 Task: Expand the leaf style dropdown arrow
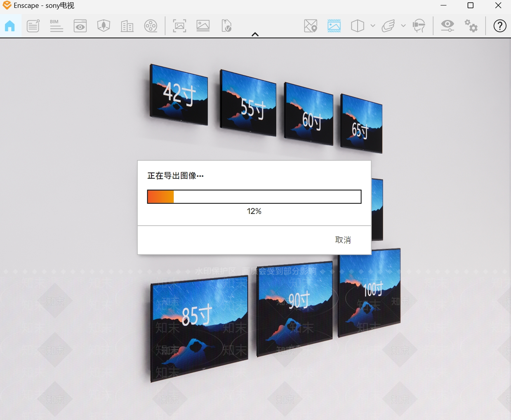pyautogui.click(x=403, y=26)
